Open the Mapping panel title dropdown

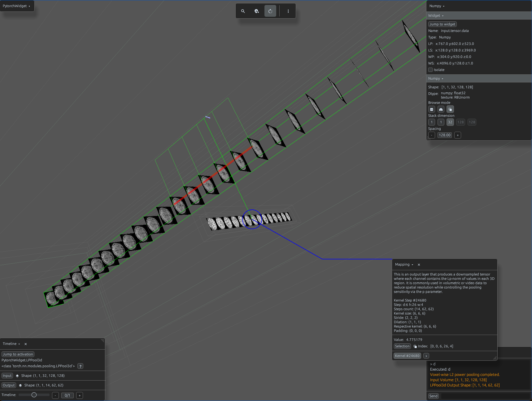pos(404,265)
